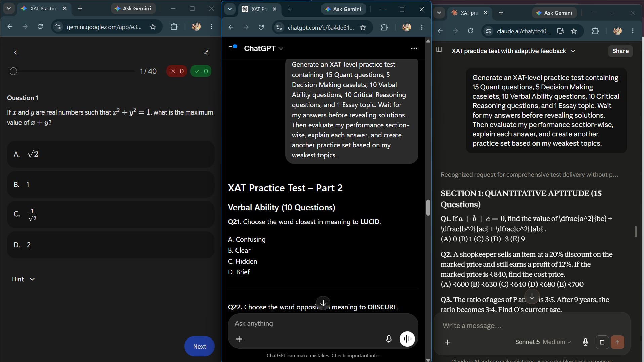Open ChatGPT sidebar menu icon
Image resolution: width=644 pixels, height=362 pixels.
(232, 48)
